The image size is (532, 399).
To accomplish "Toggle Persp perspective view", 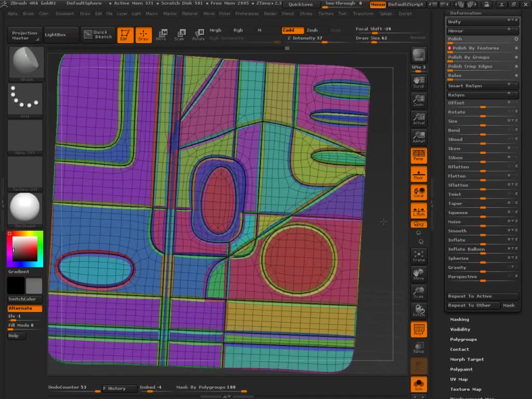I will (x=419, y=155).
